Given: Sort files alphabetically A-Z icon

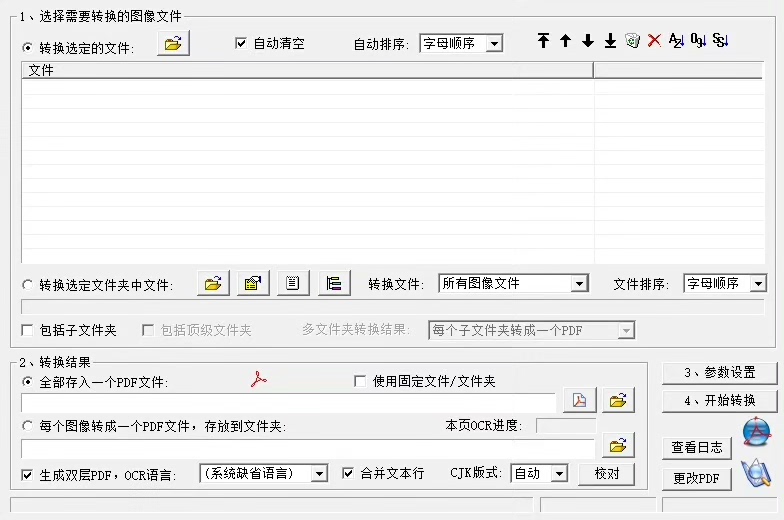Looking at the screenshot, I should (x=676, y=40).
